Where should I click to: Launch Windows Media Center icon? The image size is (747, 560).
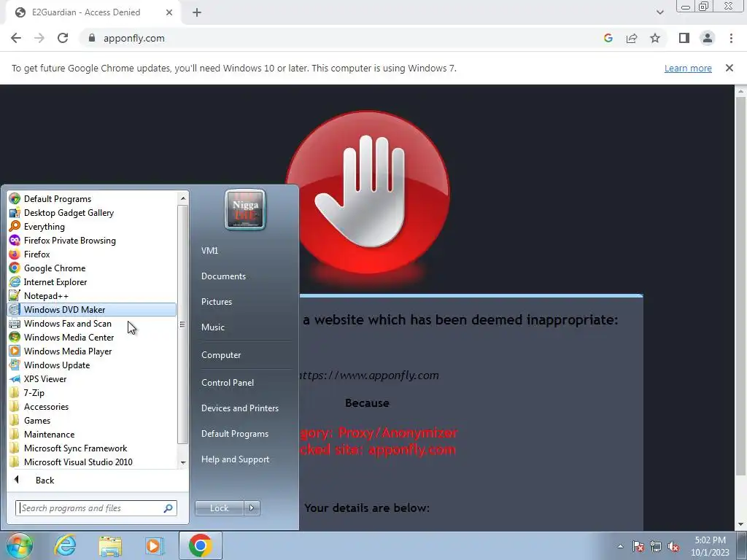click(x=15, y=337)
